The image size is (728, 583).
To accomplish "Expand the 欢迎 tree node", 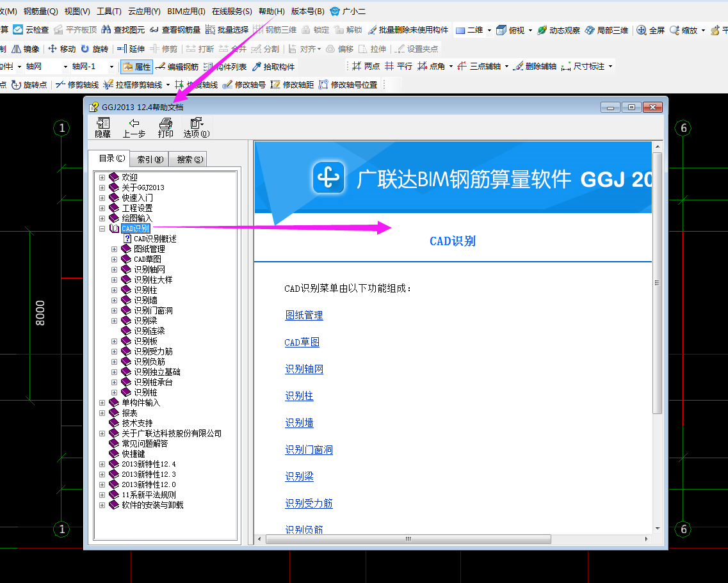I will pos(102,177).
